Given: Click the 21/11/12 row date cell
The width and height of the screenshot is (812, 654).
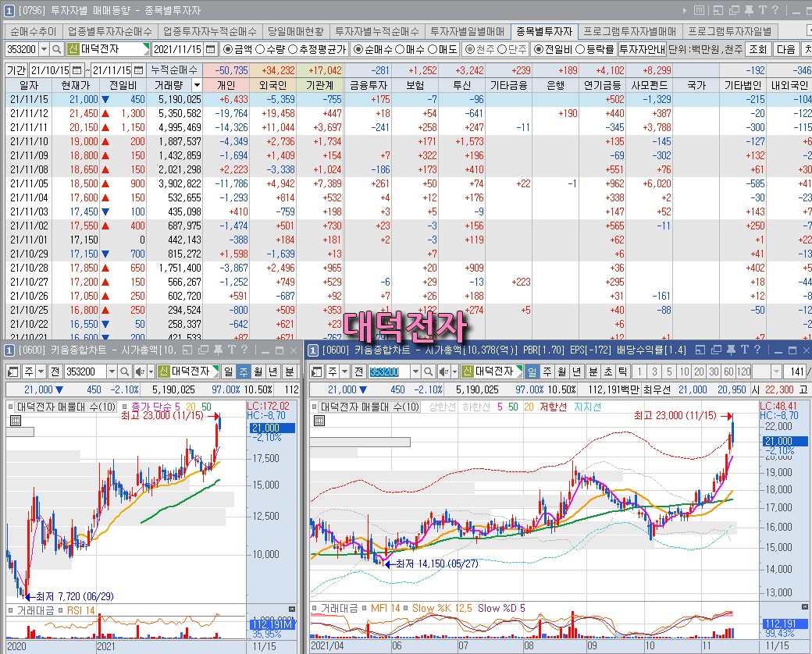Looking at the screenshot, I should (29, 113).
